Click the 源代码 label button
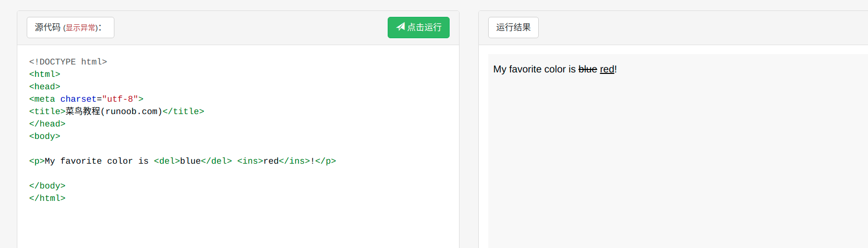The image size is (868, 248). click(48, 27)
